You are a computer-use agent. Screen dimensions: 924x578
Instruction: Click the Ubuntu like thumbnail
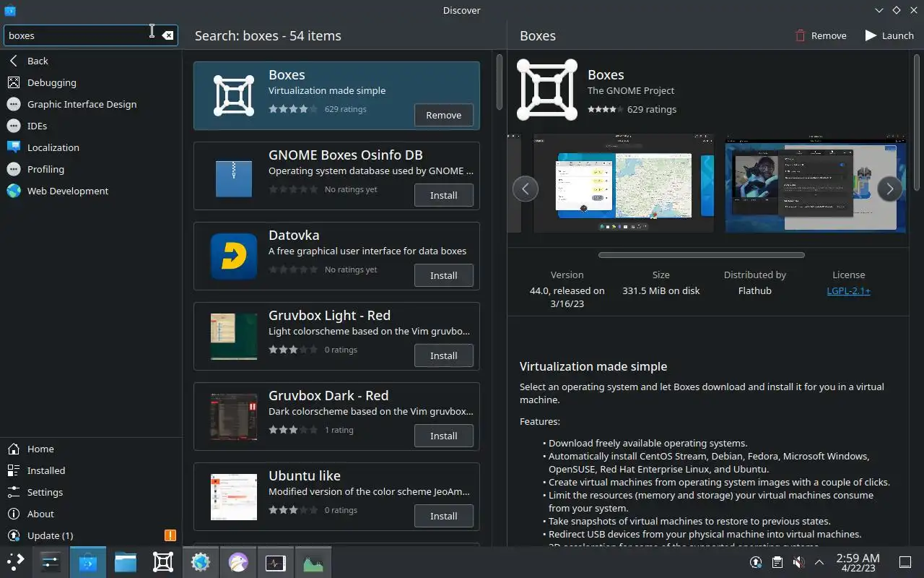[234, 497]
